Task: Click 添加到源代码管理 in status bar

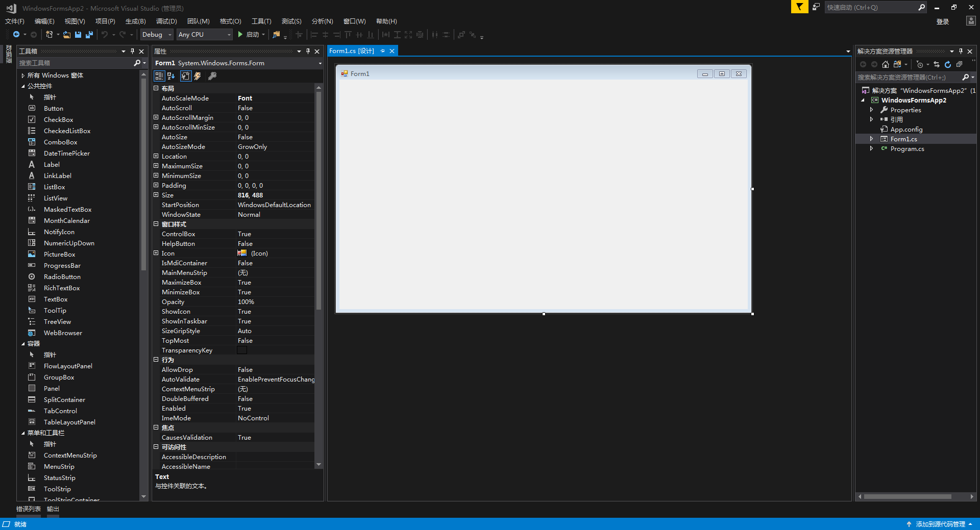Action: point(941,524)
